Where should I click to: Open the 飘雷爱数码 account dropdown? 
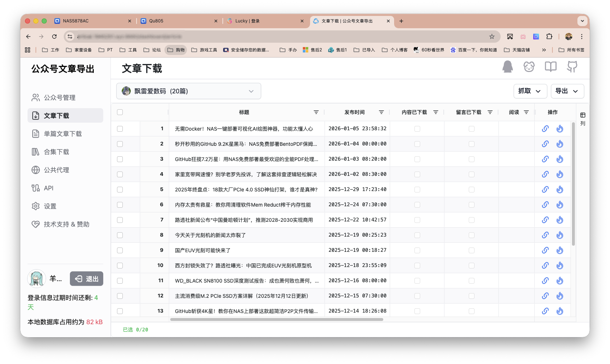coord(188,91)
